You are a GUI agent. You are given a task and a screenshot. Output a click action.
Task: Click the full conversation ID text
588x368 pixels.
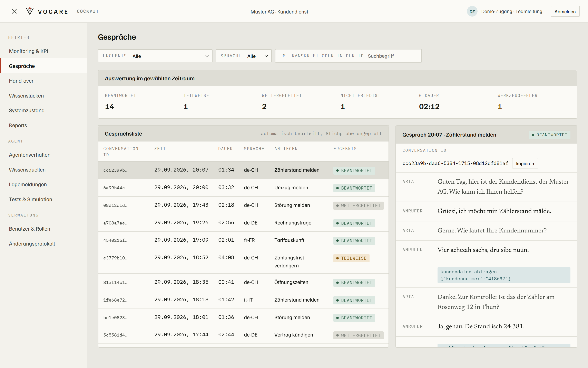(x=455, y=163)
